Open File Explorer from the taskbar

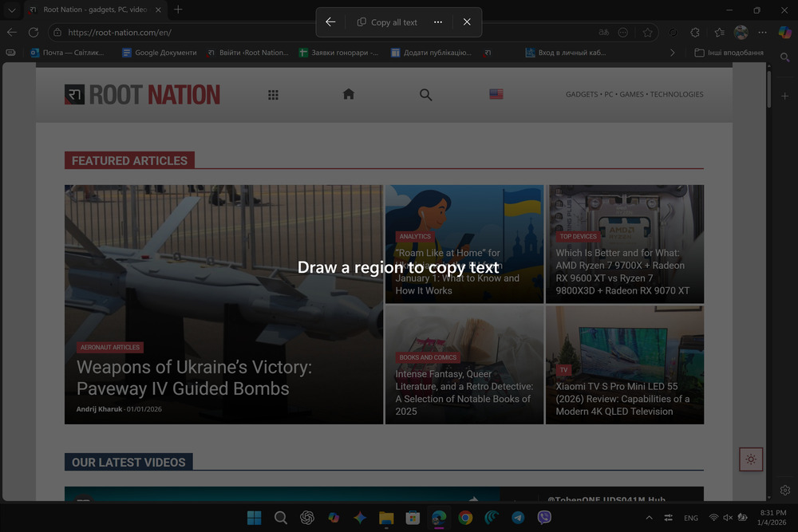(386, 518)
